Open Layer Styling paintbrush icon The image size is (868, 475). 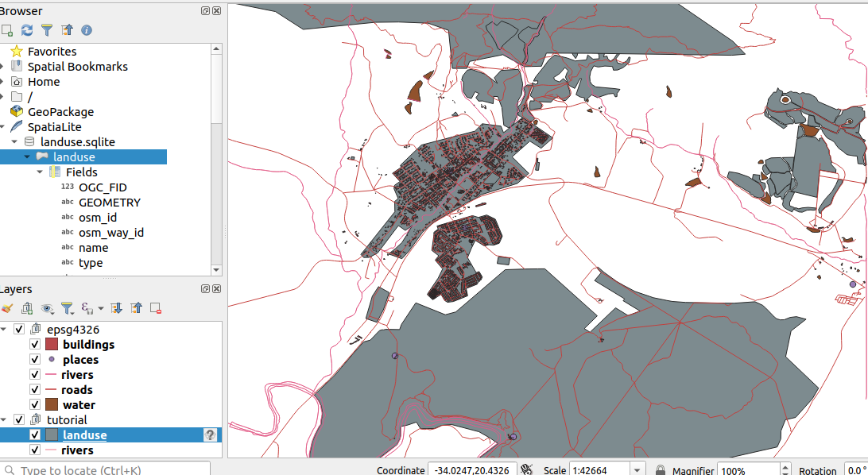6,308
